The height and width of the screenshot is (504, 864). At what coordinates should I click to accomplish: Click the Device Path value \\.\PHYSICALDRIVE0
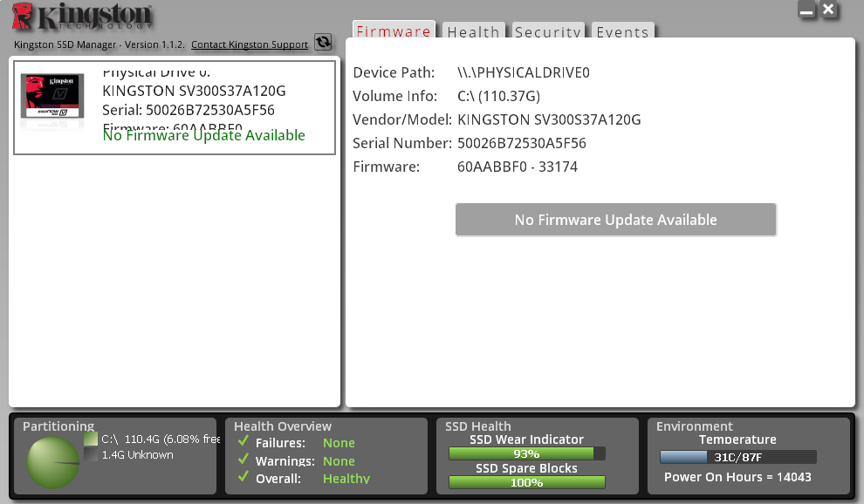[524, 72]
